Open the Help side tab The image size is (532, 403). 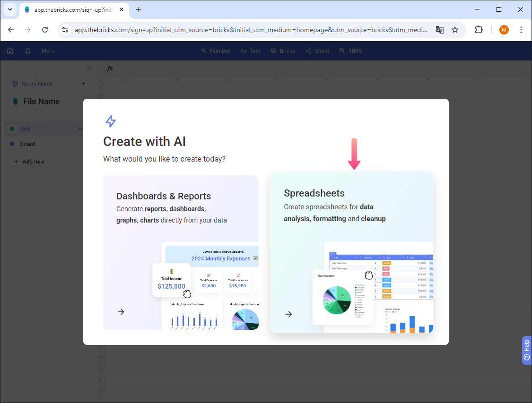527,350
